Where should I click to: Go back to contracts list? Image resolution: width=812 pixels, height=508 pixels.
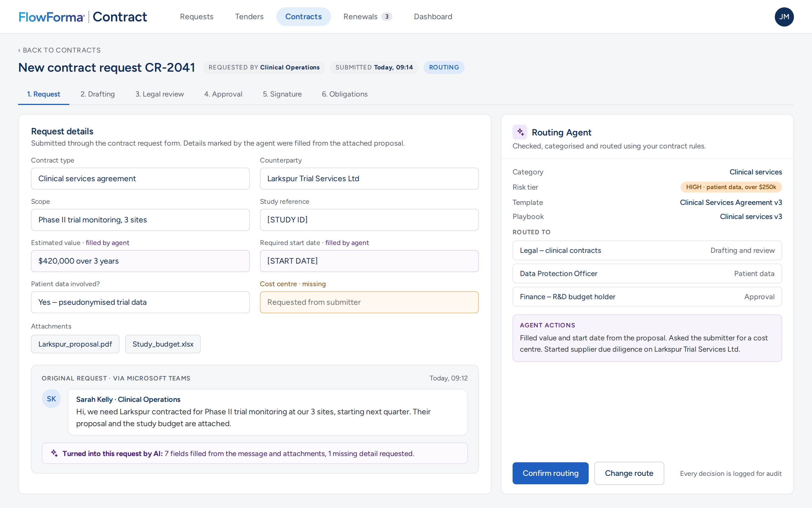coord(59,50)
